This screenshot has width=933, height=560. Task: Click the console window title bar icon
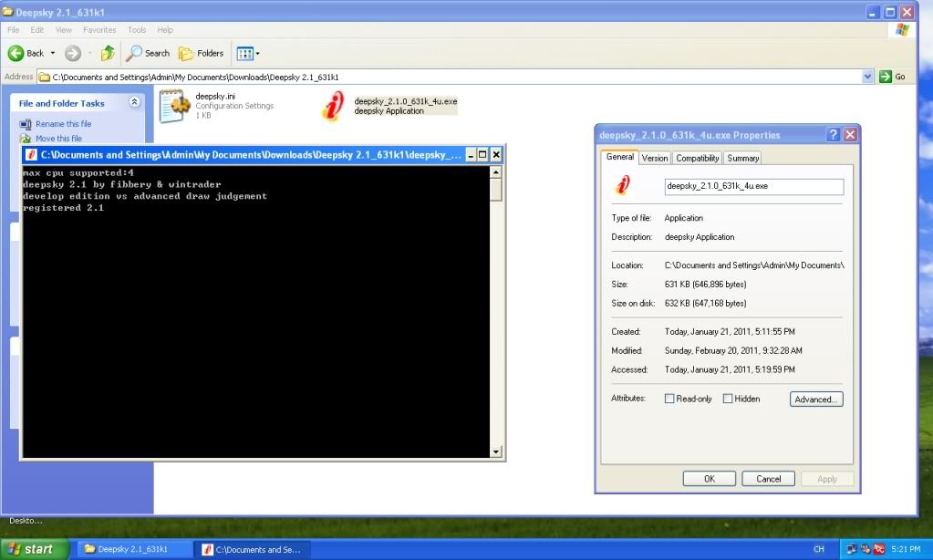point(32,155)
